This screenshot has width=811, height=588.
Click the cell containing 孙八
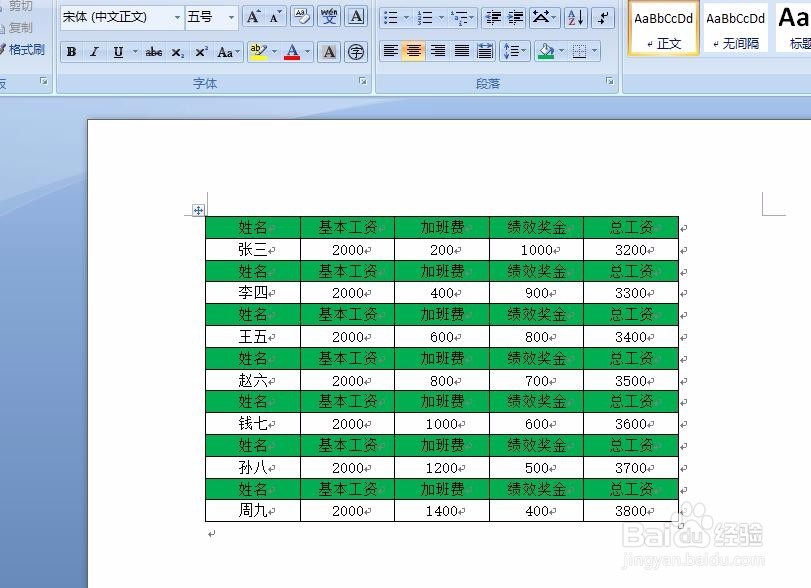click(253, 468)
